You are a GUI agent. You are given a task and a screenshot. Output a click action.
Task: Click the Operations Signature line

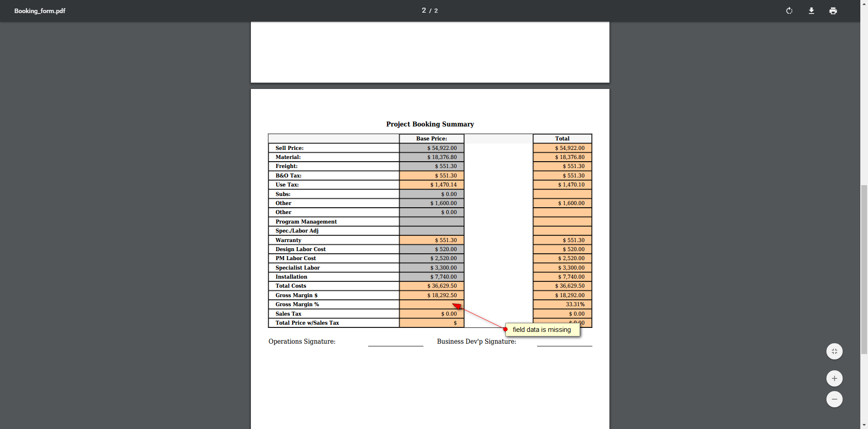point(396,345)
